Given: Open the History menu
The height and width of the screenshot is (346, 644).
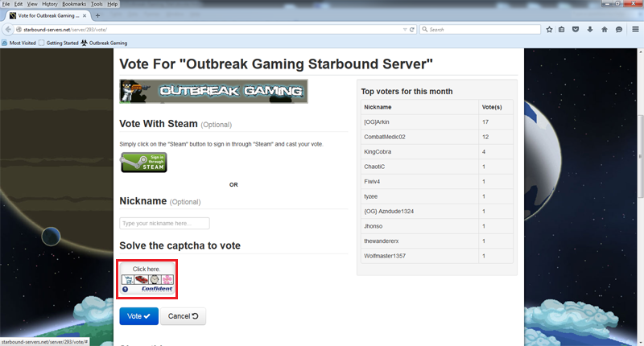Looking at the screenshot, I should click(x=50, y=4).
